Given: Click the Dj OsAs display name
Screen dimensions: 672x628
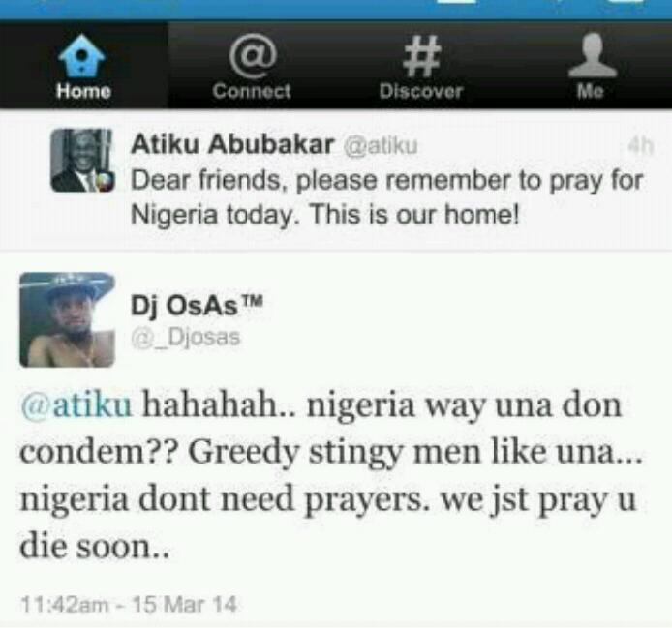Looking at the screenshot, I should coord(197,306).
